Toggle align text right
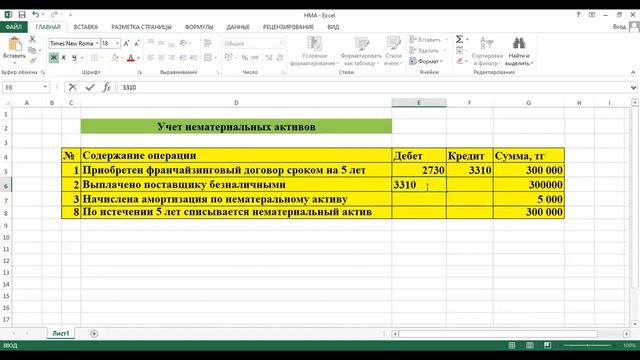This screenshot has height=360, width=640. pyautogui.click(x=172, y=58)
